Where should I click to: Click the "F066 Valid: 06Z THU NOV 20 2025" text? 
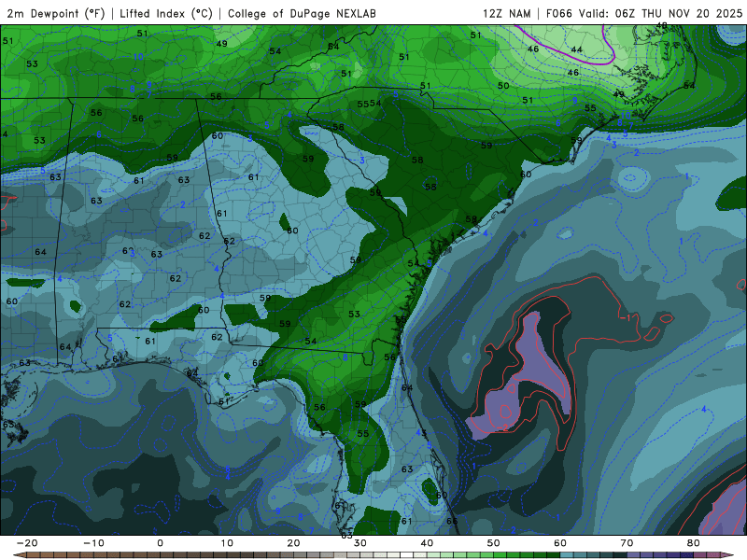tap(644, 13)
